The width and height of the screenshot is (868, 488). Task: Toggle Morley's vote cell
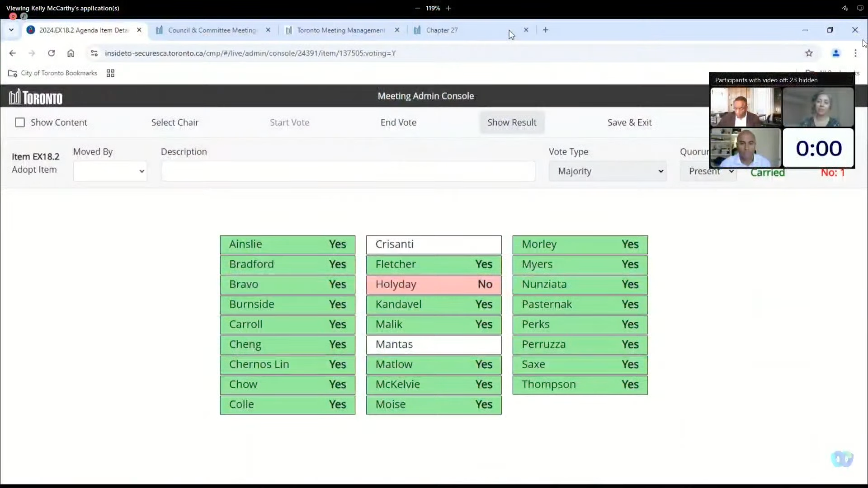(x=580, y=244)
